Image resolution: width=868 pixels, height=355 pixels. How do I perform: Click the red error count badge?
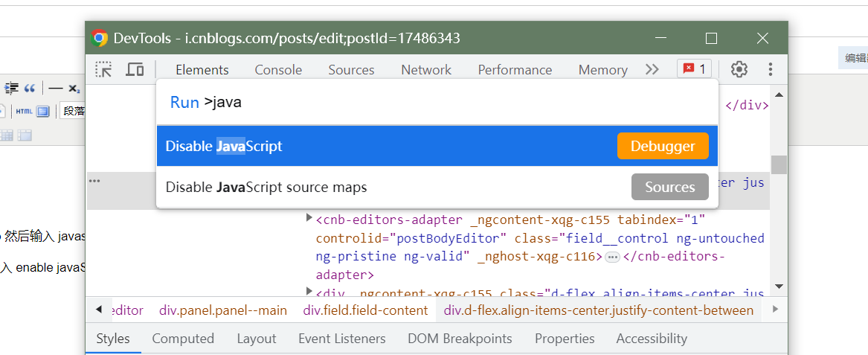(x=694, y=69)
